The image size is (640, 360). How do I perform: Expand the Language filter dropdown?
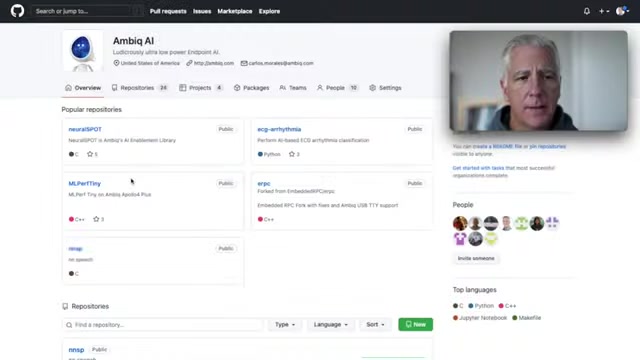coord(331,324)
